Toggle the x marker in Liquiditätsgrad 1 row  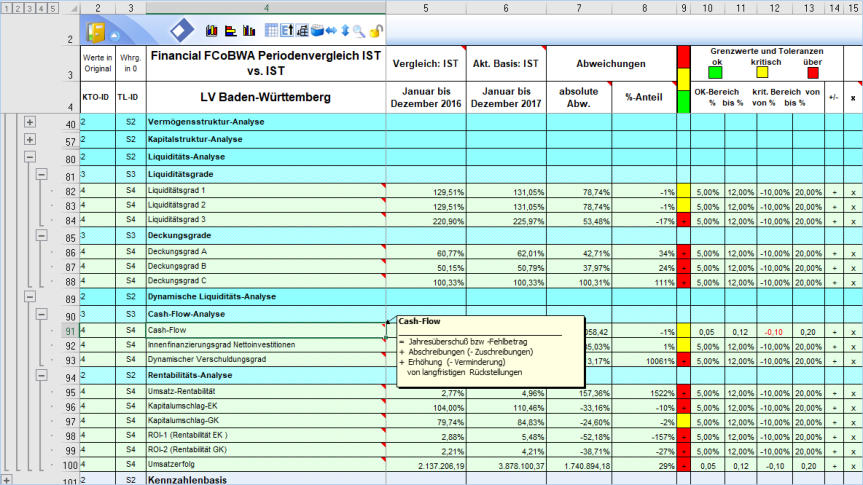(852, 191)
